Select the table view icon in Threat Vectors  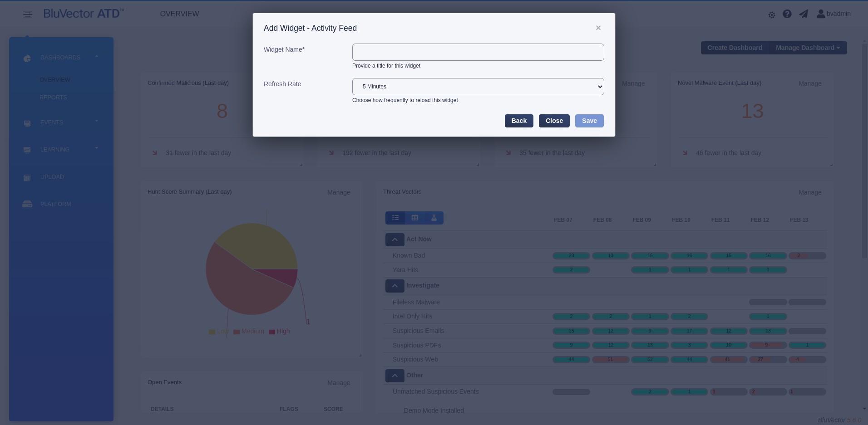[415, 218]
